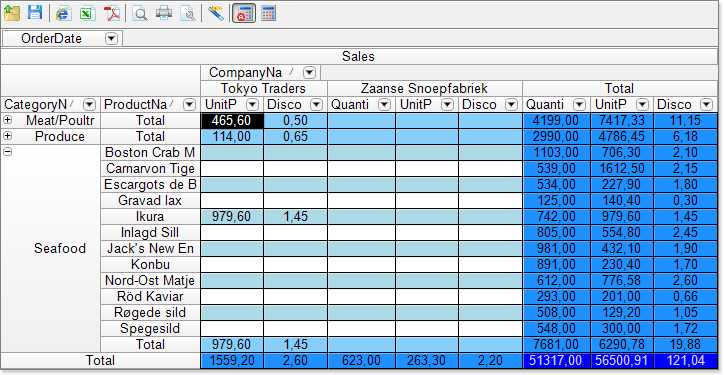Open dropdown on Zaanse Snoepfabriek Disco column
This screenshot has height=375, width=724.
pyautogui.click(x=511, y=105)
